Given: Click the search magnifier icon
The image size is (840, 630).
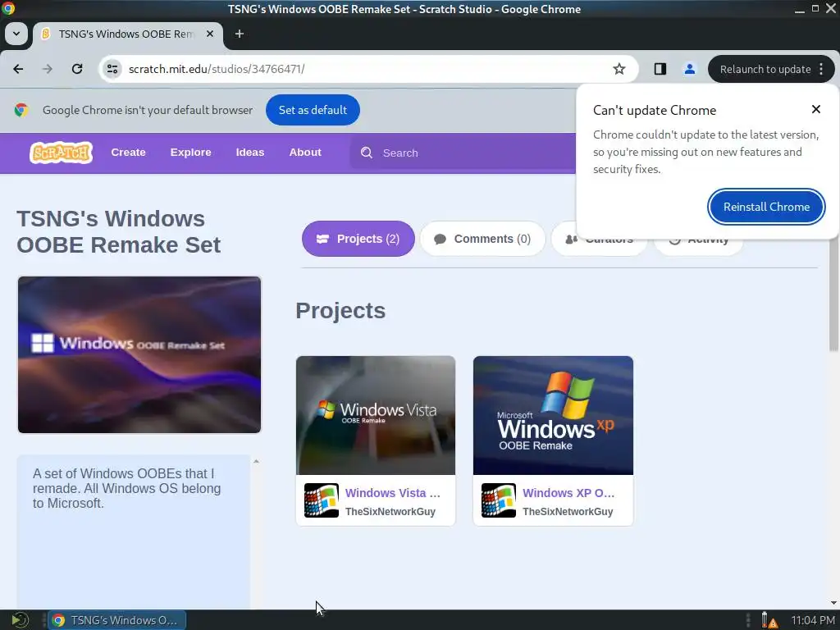Looking at the screenshot, I should click(x=367, y=153).
